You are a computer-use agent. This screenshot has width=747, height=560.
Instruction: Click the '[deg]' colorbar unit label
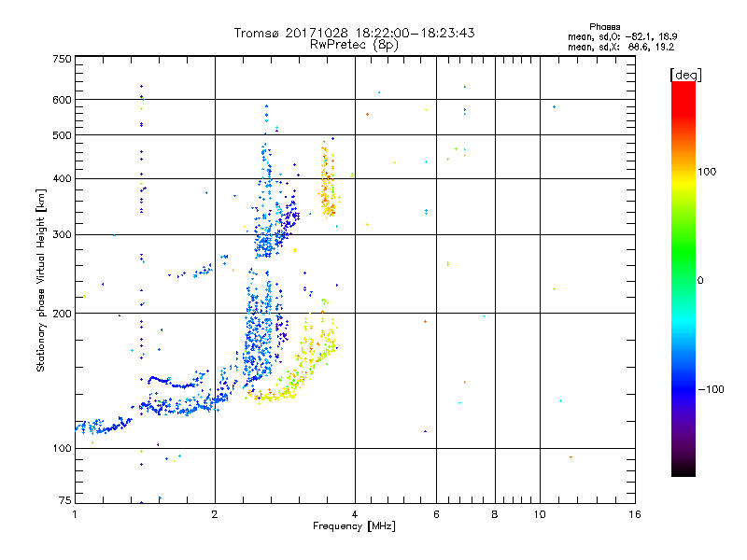tap(685, 75)
